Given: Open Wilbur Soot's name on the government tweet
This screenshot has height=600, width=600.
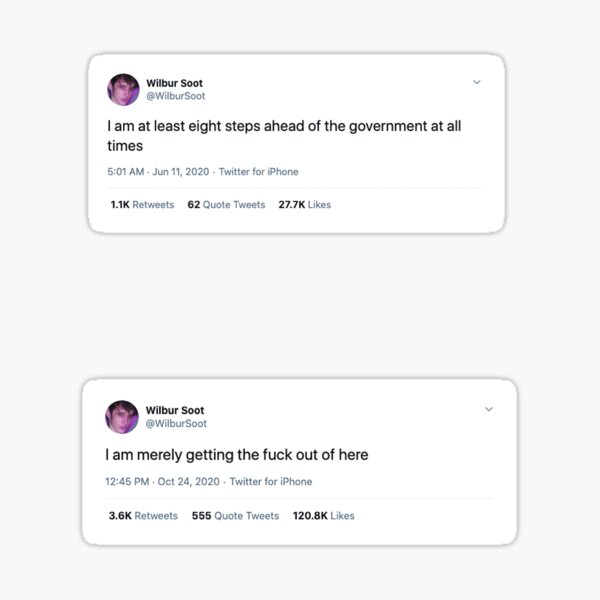Looking at the screenshot, I should (174, 82).
